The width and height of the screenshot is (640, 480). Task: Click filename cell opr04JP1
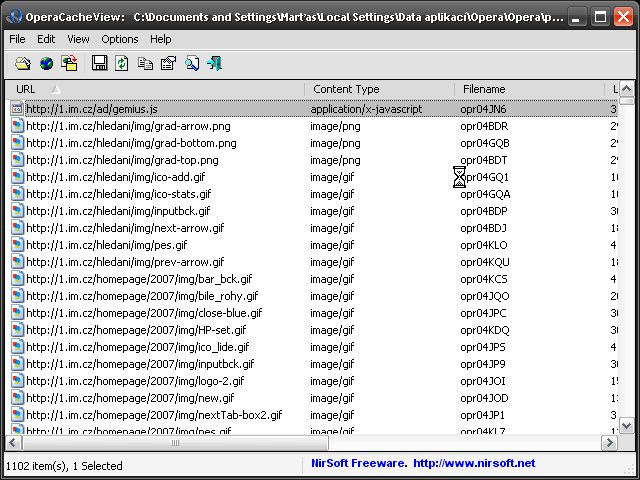point(482,415)
